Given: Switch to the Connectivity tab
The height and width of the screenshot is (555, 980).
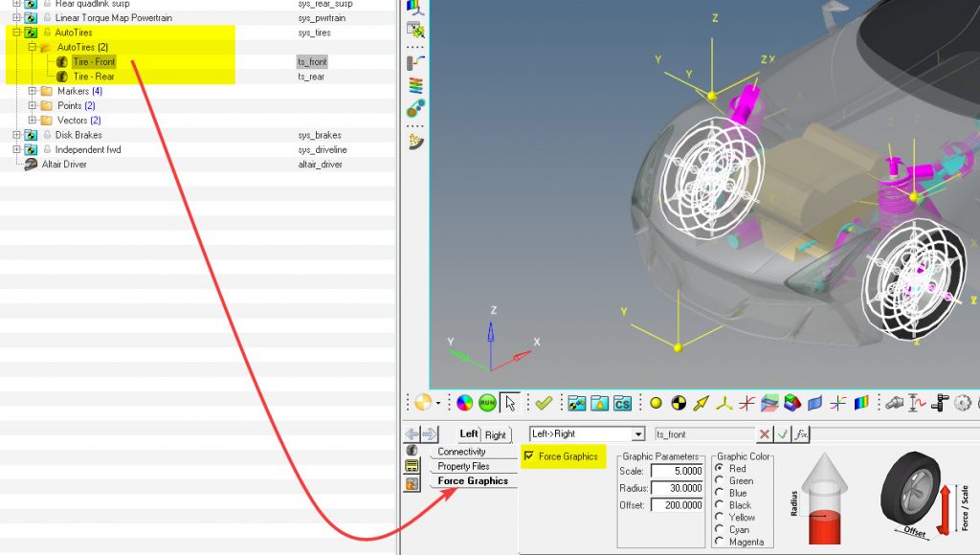Looking at the screenshot, I should pyautogui.click(x=461, y=452).
